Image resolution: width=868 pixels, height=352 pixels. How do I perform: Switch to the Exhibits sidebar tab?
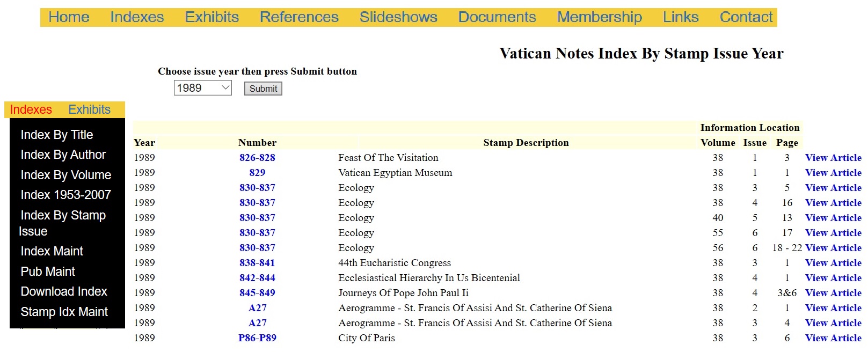coord(89,109)
